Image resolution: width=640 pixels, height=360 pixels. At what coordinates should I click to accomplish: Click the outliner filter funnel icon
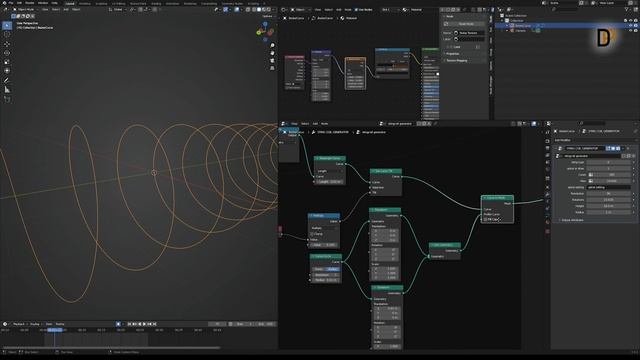click(x=627, y=9)
